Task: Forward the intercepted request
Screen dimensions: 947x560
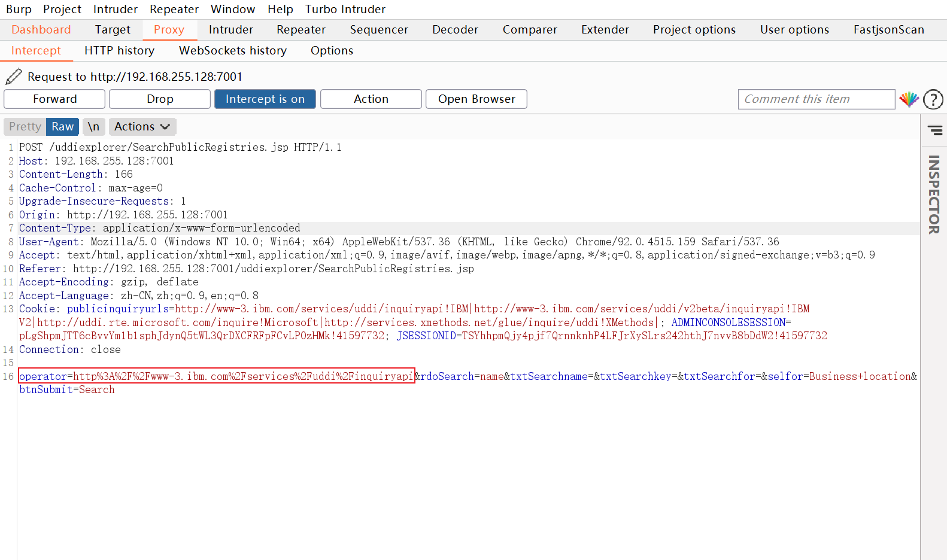Action: [54, 99]
